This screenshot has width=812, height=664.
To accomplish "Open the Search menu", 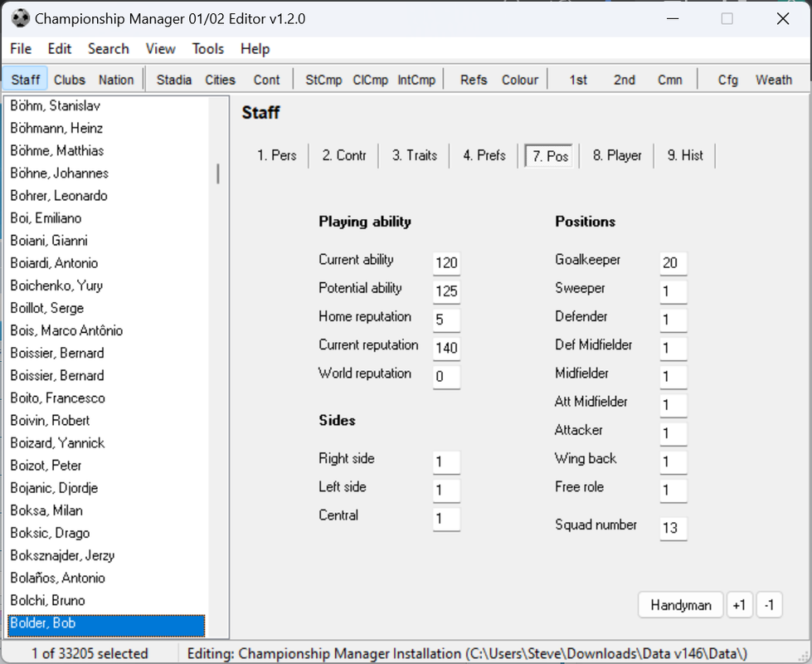I will coord(108,49).
